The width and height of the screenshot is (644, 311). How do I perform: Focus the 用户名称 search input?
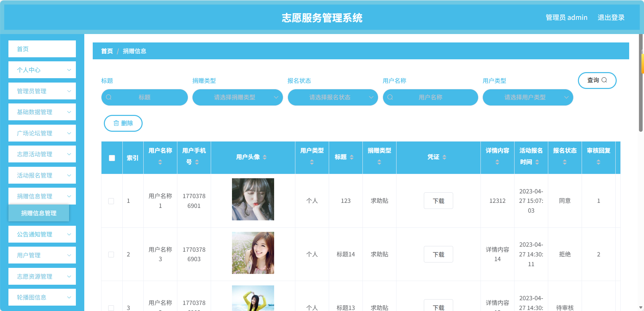pos(431,97)
